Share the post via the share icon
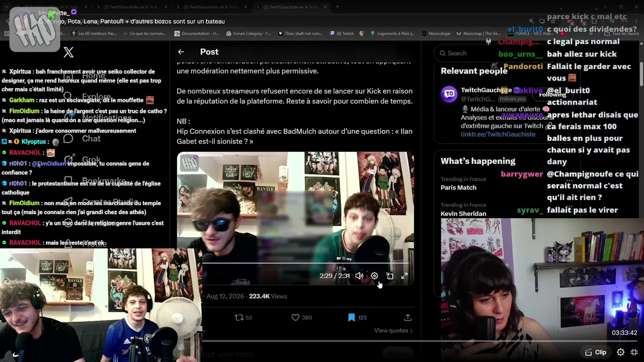The width and height of the screenshot is (644, 362). tap(408, 317)
